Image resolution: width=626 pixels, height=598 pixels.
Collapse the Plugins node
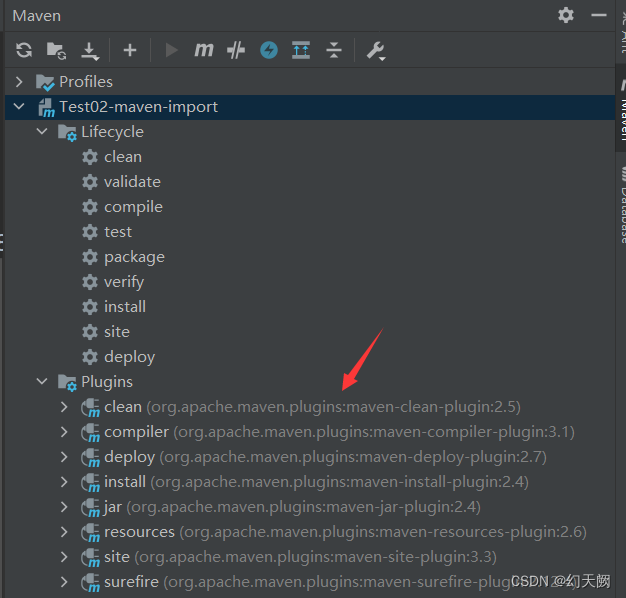42,381
